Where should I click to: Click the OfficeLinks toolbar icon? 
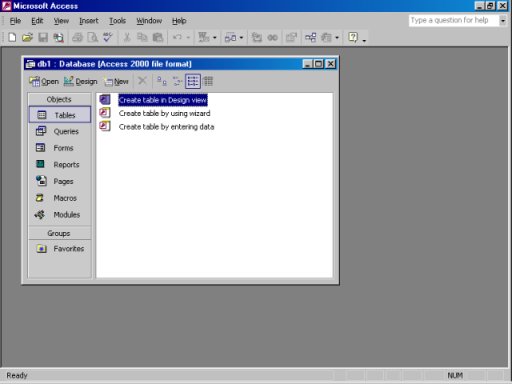click(204, 37)
